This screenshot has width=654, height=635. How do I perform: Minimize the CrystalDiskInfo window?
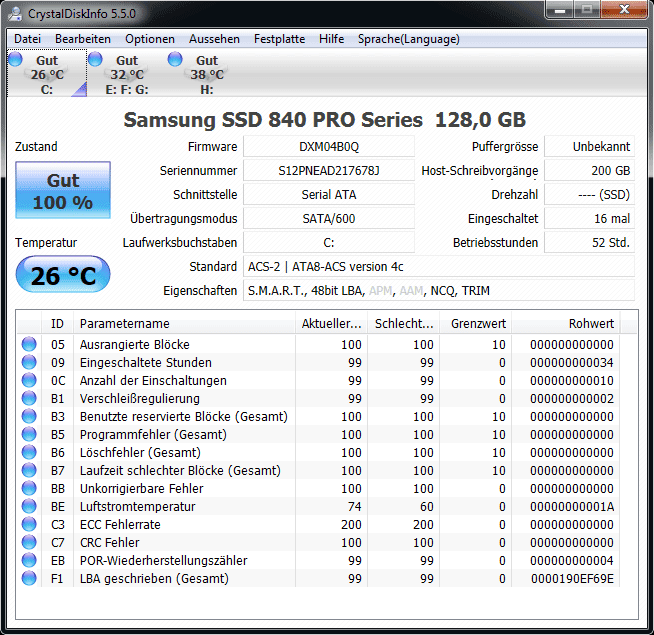pyautogui.click(x=560, y=10)
